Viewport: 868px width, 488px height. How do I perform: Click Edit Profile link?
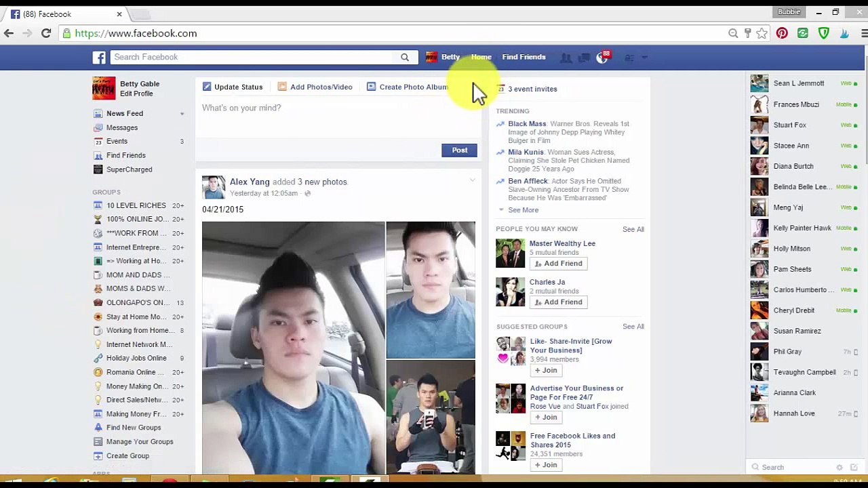coord(136,94)
